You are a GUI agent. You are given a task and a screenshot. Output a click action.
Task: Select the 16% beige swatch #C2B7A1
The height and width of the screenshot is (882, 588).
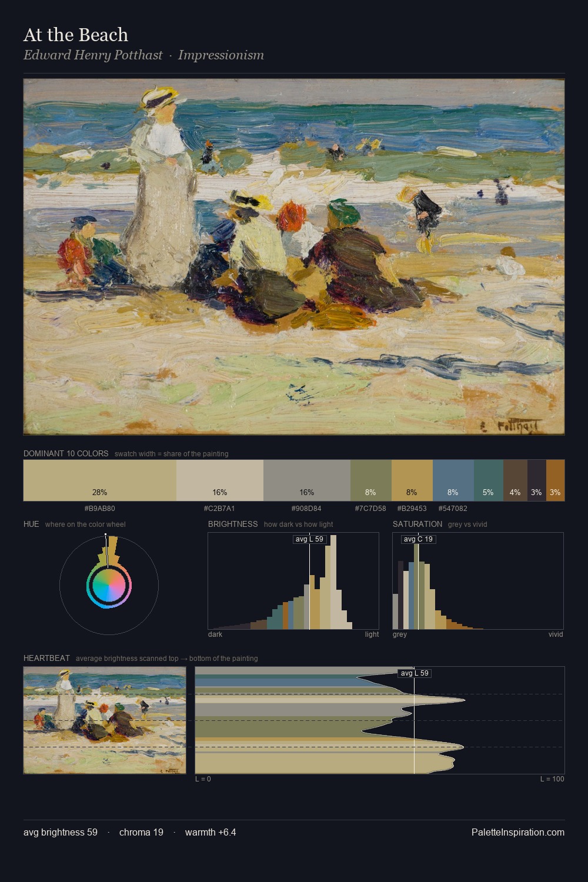tap(220, 480)
